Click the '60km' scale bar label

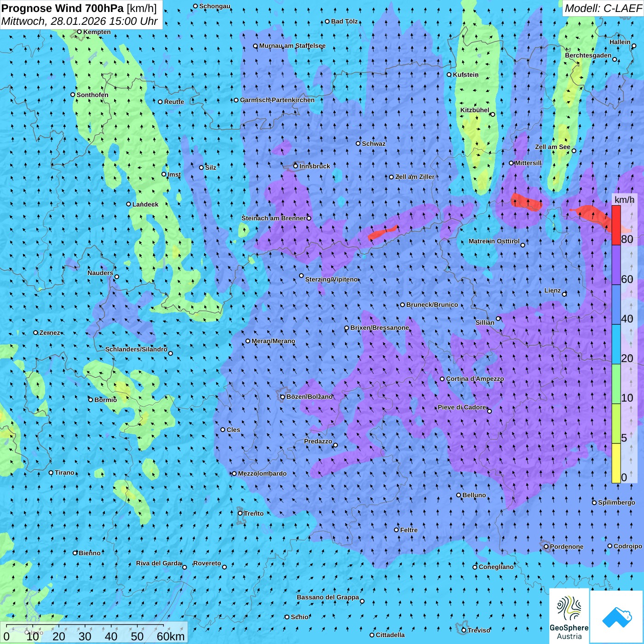(x=171, y=636)
